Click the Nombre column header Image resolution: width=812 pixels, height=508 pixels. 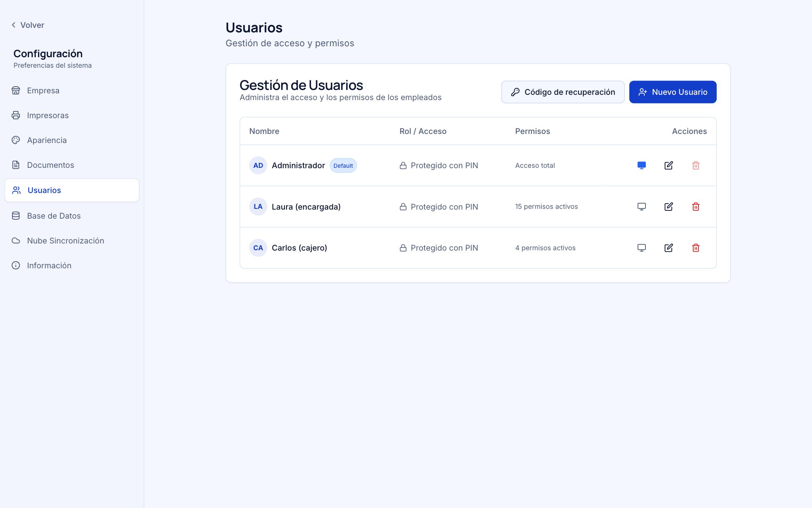264,131
